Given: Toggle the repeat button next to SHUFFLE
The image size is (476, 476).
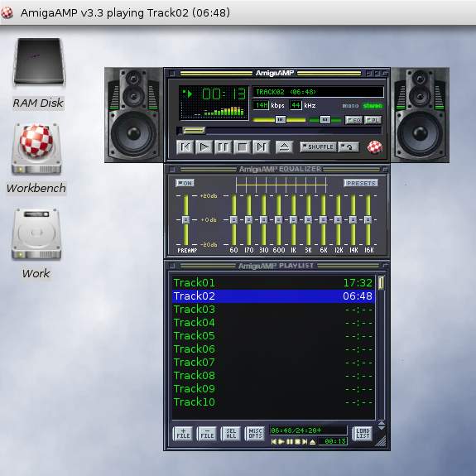Looking at the screenshot, I should pos(349,147).
